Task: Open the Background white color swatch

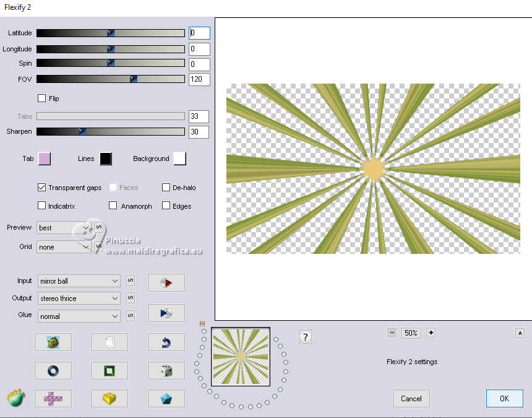Action: [x=180, y=159]
